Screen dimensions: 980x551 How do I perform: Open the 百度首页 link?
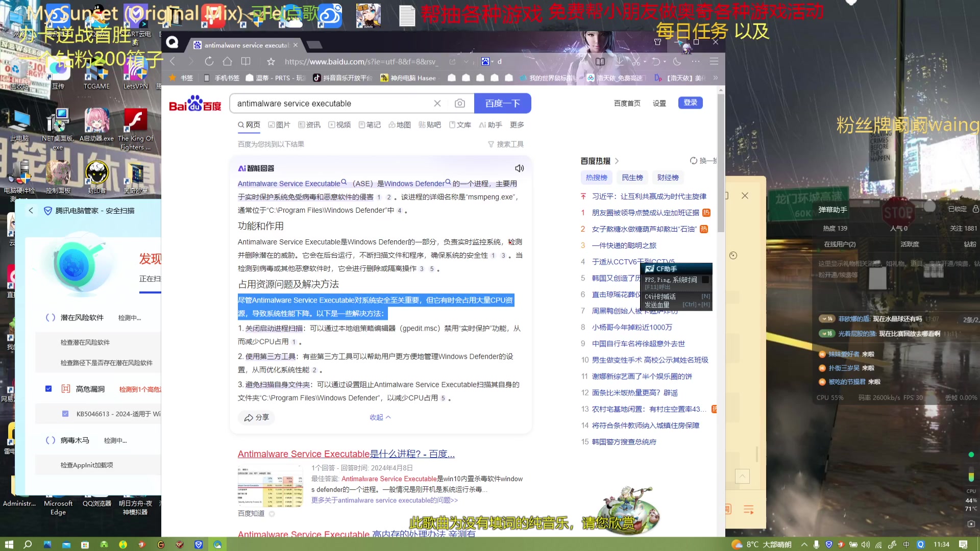point(627,103)
